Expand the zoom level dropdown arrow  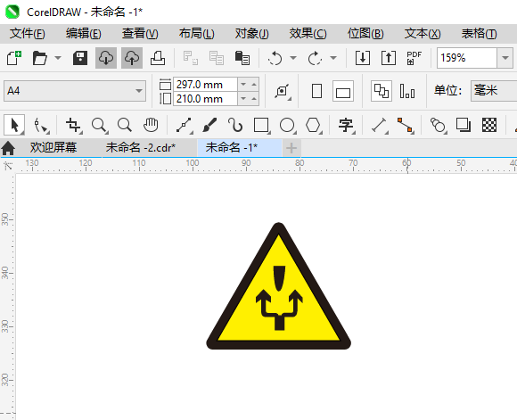click(505, 58)
